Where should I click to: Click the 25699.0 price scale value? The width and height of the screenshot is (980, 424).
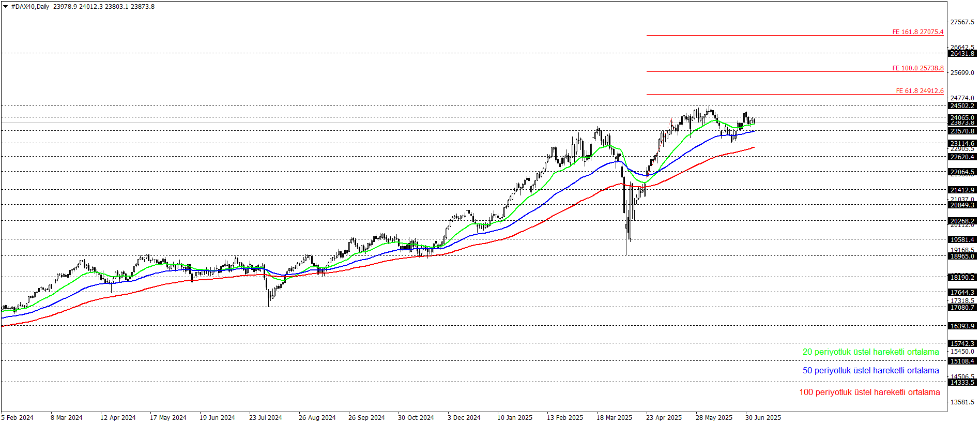coord(962,73)
